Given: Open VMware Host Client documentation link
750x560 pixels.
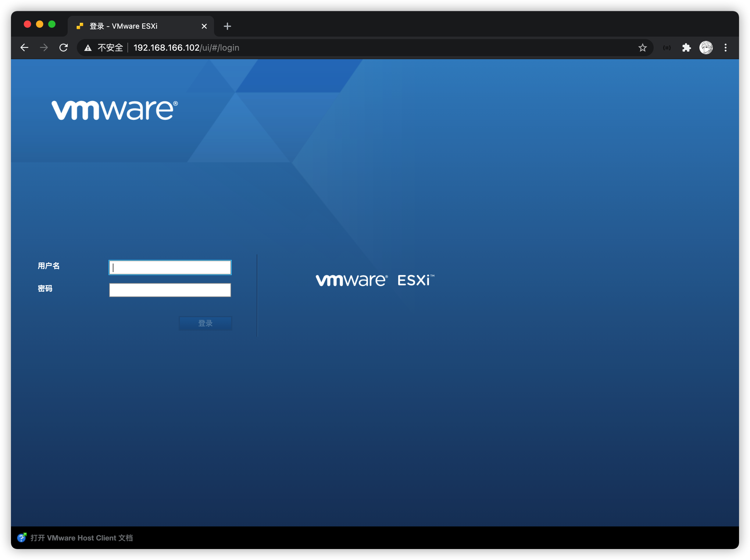Looking at the screenshot, I should click(81, 538).
